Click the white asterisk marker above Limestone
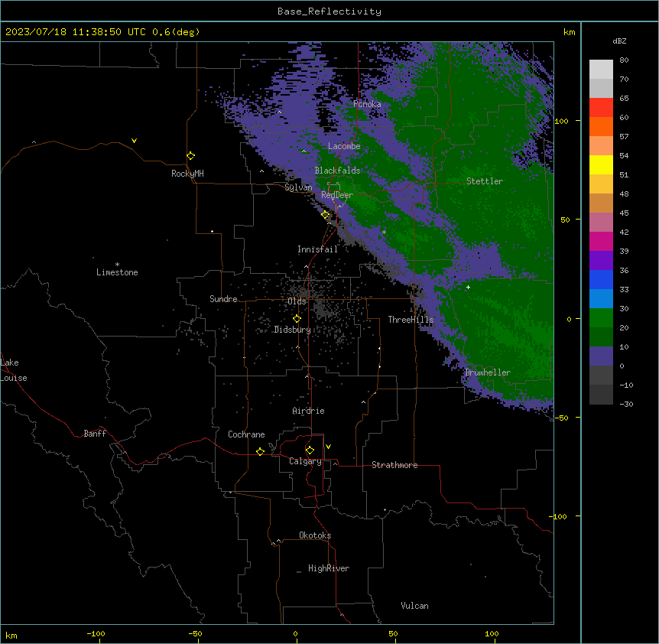Screen dimensions: 659x644 [x=117, y=265]
